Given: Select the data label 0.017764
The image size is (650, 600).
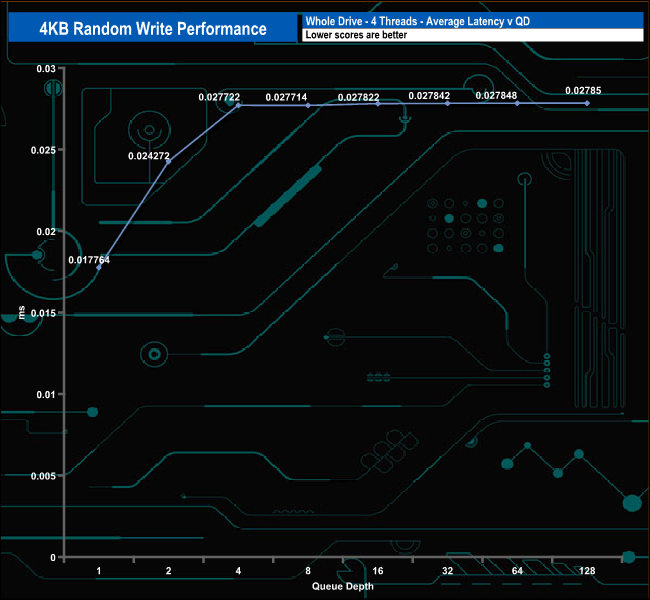Looking at the screenshot, I should coord(89,260).
